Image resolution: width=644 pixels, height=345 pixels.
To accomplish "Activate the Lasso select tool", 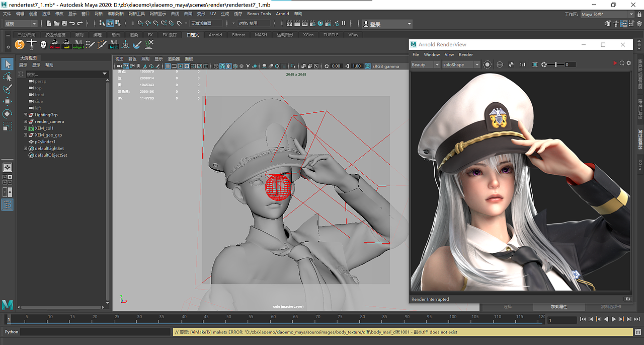I will tap(7, 77).
